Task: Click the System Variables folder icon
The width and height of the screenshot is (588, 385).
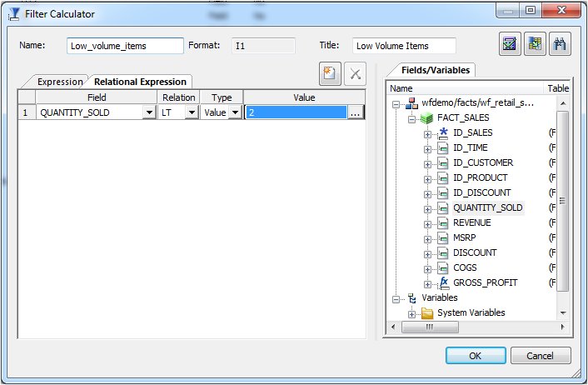Action: [x=427, y=313]
